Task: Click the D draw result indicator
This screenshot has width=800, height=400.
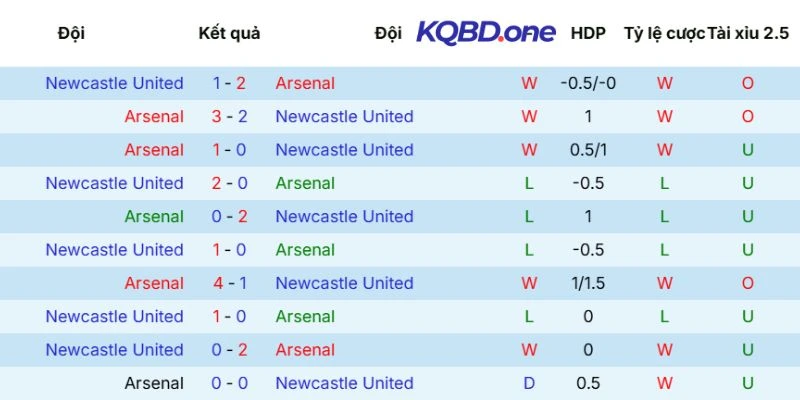Action: pyautogui.click(x=529, y=383)
